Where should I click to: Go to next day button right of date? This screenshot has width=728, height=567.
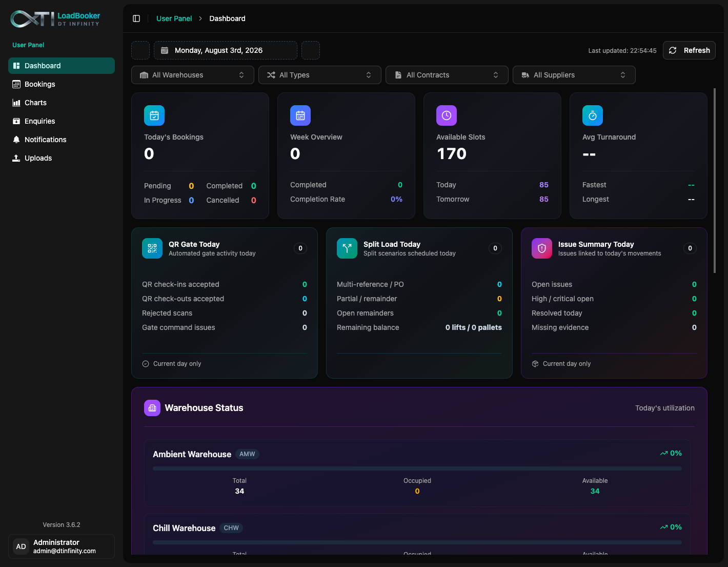(x=311, y=50)
